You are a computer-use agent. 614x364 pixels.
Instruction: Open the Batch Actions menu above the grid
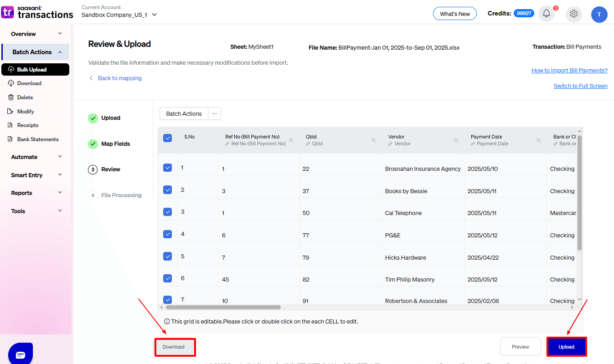[183, 113]
